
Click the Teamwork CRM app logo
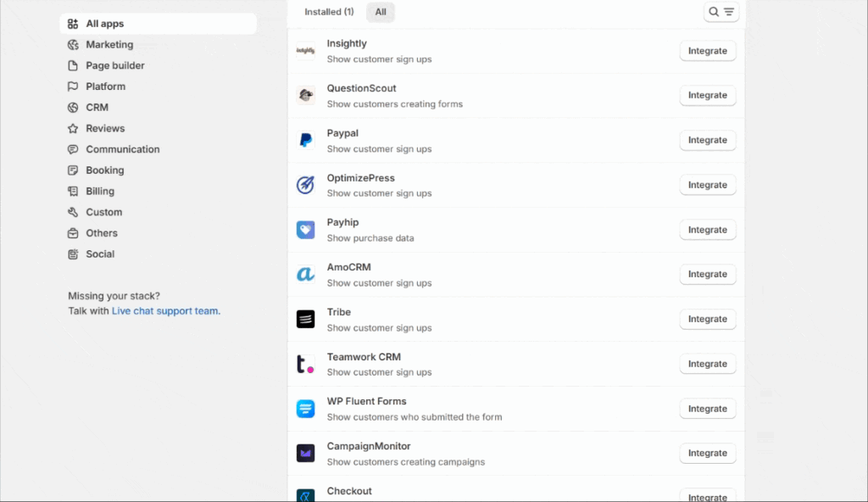coord(305,364)
